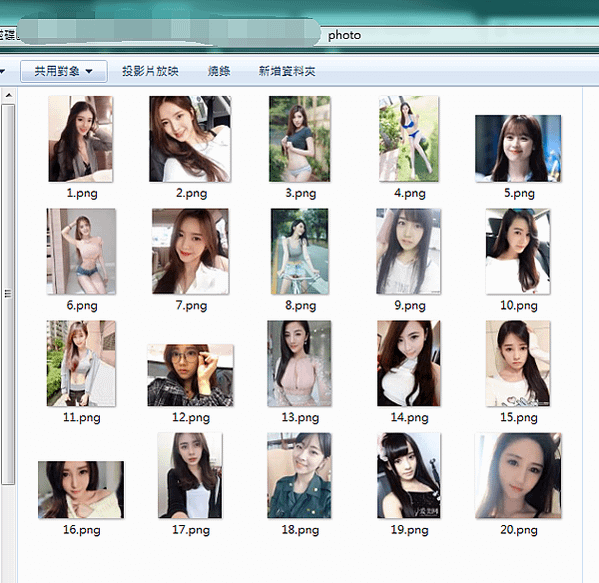Click the vertical scrollbar thumb
The height and width of the screenshot is (583, 599).
click(8, 294)
